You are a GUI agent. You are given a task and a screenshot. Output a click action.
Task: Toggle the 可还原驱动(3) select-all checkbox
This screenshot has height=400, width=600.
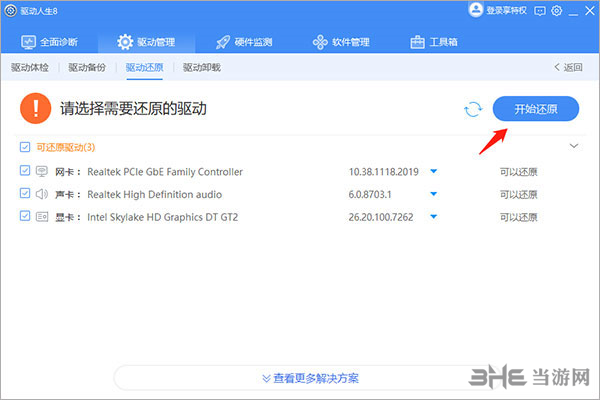(x=25, y=147)
